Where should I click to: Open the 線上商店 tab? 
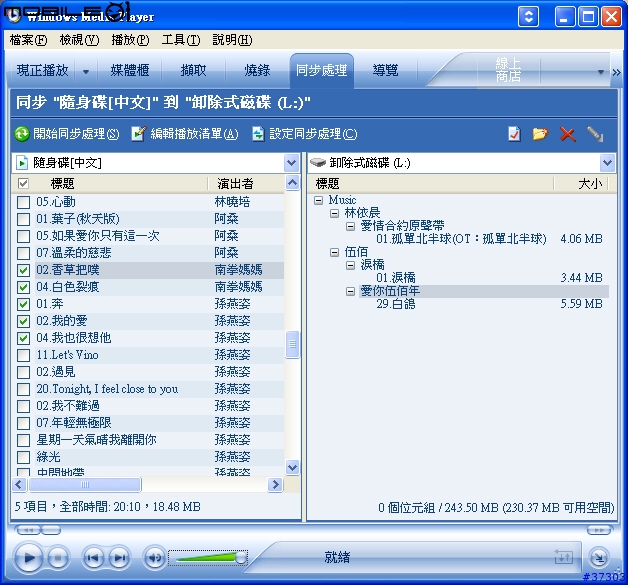508,70
